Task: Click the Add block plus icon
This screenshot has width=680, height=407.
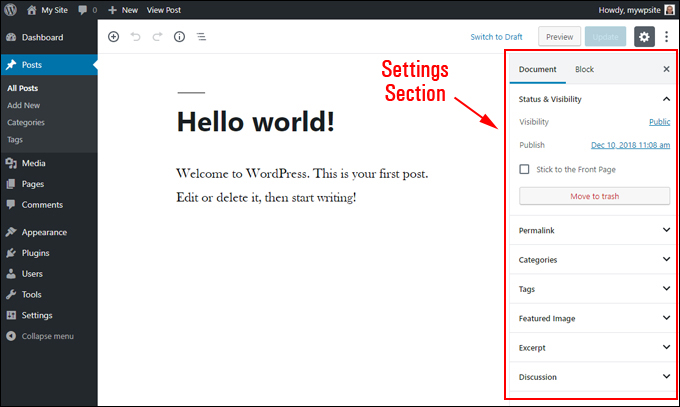Action: [114, 37]
